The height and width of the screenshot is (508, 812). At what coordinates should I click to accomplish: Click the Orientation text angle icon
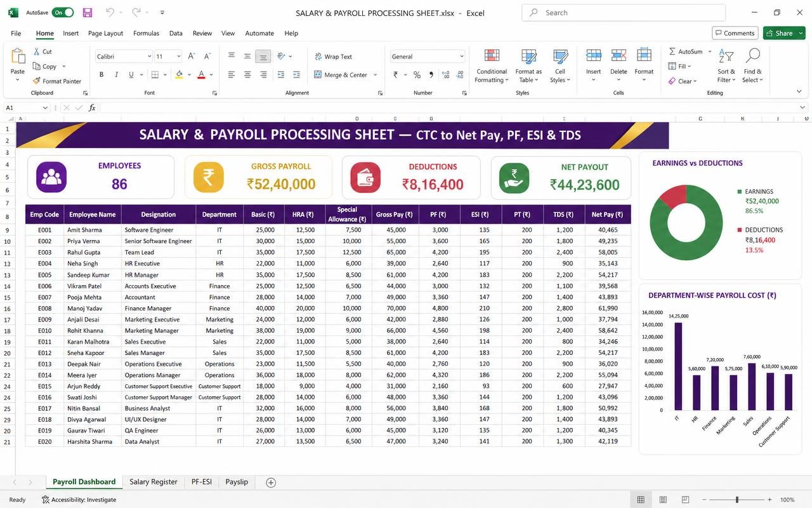tap(282, 56)
